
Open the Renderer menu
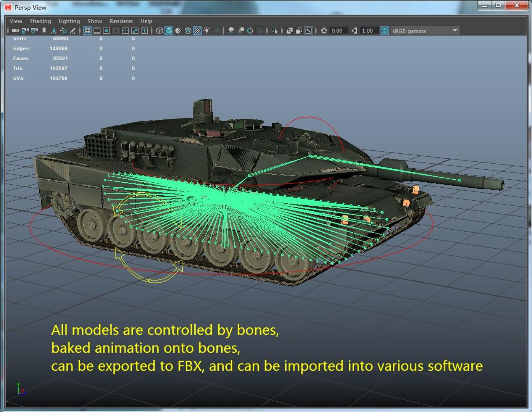[x=121, y=21]
